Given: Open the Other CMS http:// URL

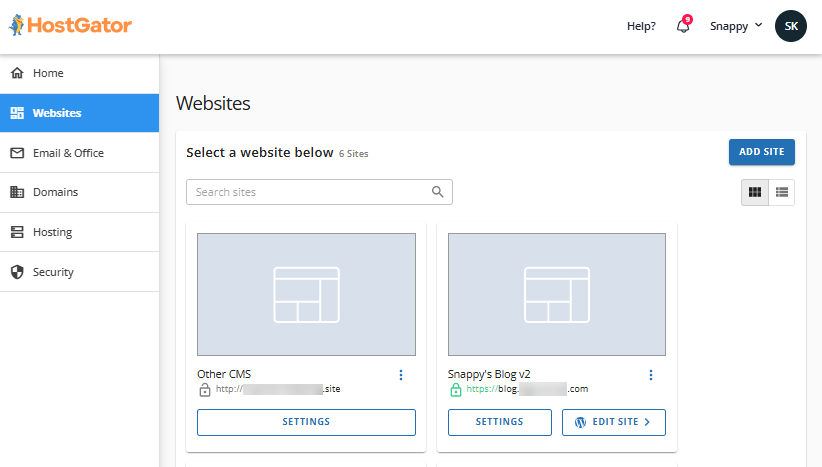Looking at the screenshot, I should pos(278,389).
